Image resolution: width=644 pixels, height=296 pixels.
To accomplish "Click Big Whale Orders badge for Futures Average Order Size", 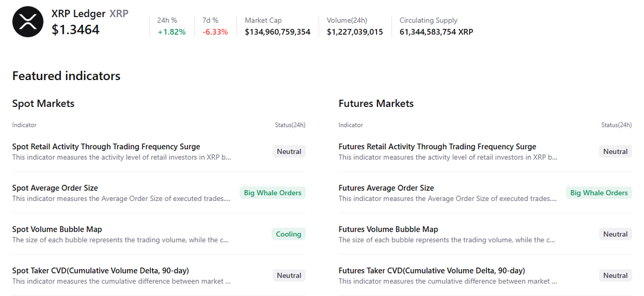I will (599, 193).
